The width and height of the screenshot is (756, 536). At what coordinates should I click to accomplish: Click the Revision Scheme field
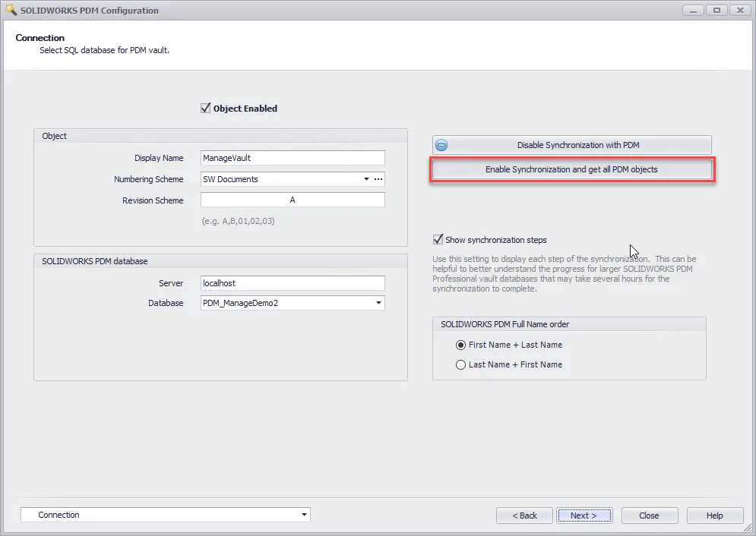click(x=293, y=200)
